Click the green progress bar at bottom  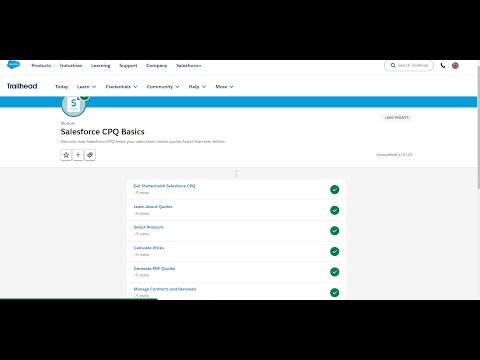78,299
